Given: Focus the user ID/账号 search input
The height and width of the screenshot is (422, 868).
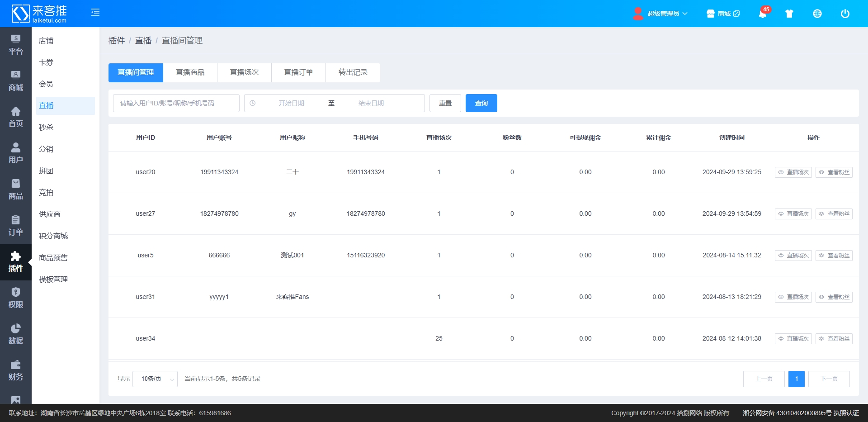Looking at the screenshot, I should coord(176,103).
